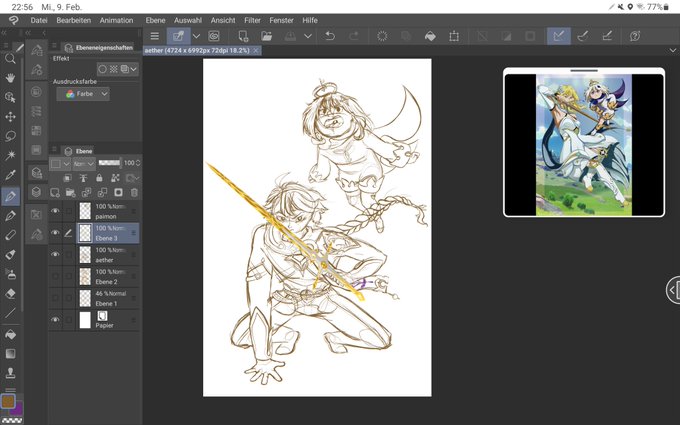This screenshot has height=425, width=680.
Task: Toggle visibility of the paimon layer
Action: point(55,211)
